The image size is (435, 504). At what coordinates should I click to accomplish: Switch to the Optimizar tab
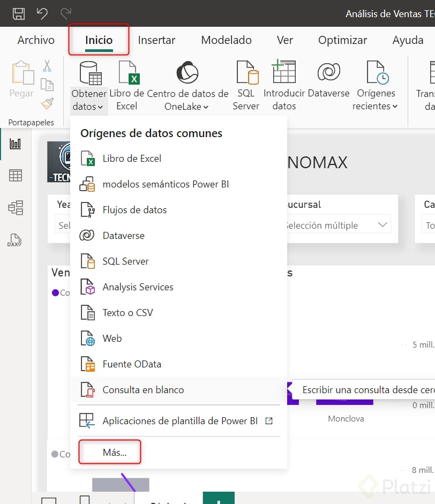coord(343,40)
